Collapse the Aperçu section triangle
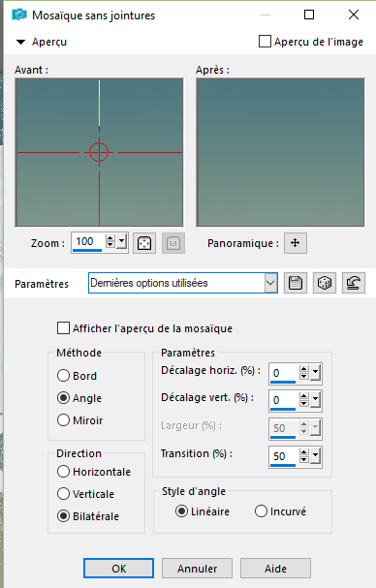This screenshot has height=588, width=376. 20,42
